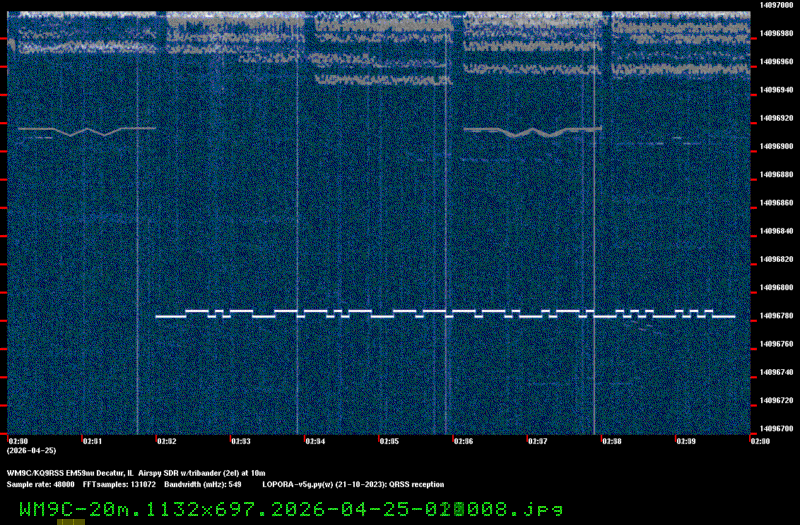800x525 pixels.
Task: Select the 02:03 time axis label
Action: 241,440
